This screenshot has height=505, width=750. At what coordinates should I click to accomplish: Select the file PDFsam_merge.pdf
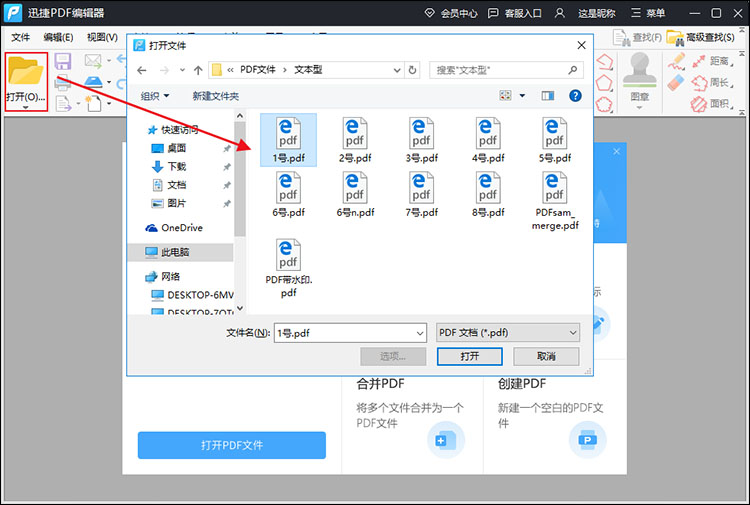click(555, 201)
